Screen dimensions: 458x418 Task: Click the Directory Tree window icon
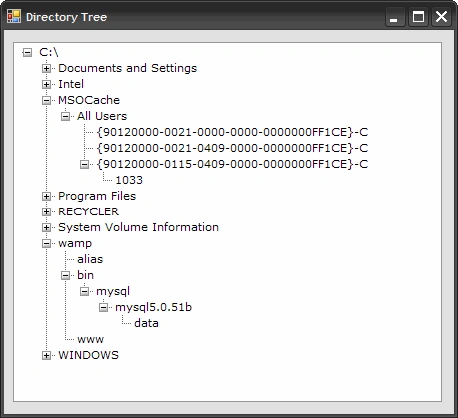coord(14,16)
